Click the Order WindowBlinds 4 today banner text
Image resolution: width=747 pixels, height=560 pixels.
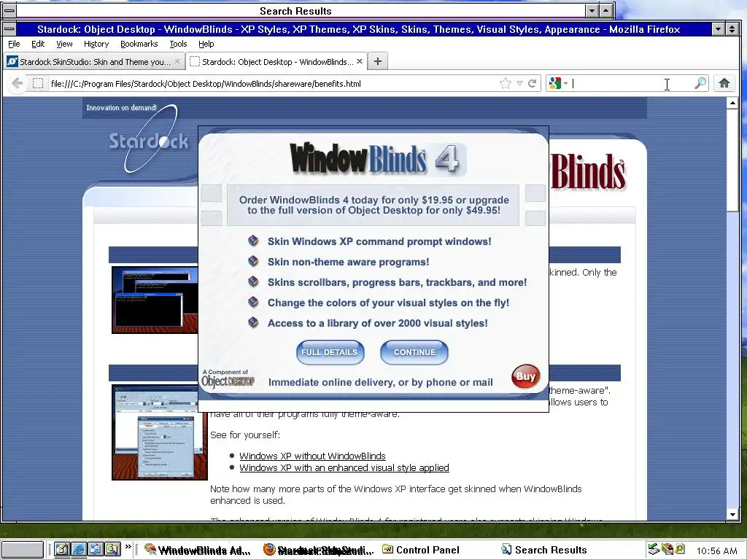coord(373,205)
